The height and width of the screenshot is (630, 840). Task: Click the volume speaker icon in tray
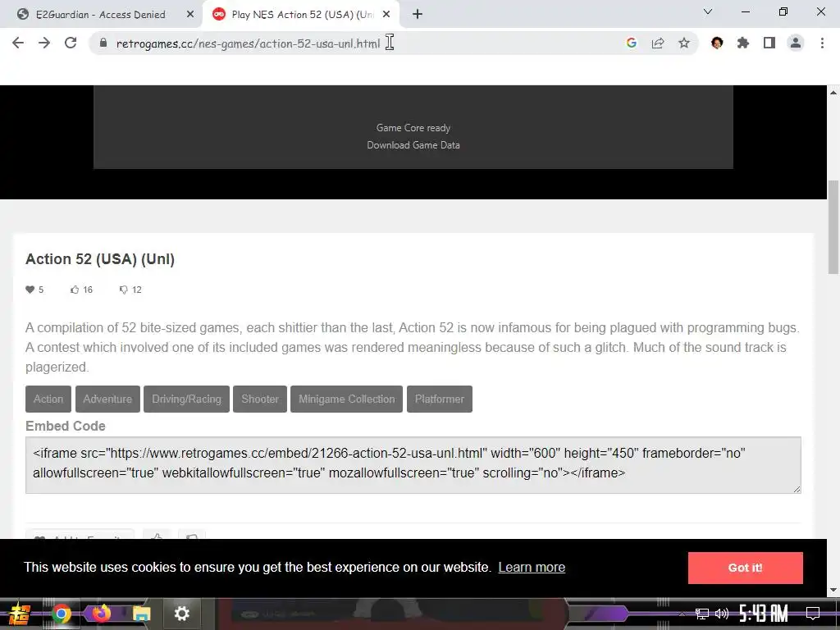coord(722,614)
